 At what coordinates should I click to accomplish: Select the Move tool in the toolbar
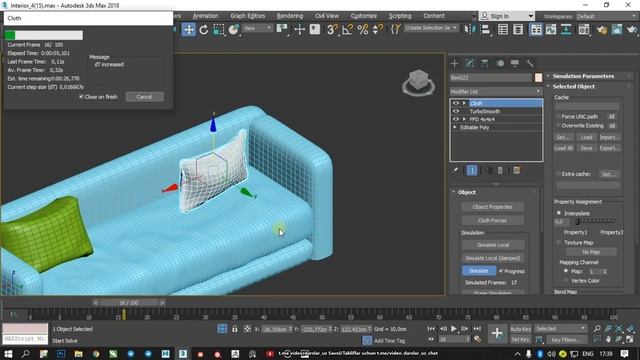189,29
